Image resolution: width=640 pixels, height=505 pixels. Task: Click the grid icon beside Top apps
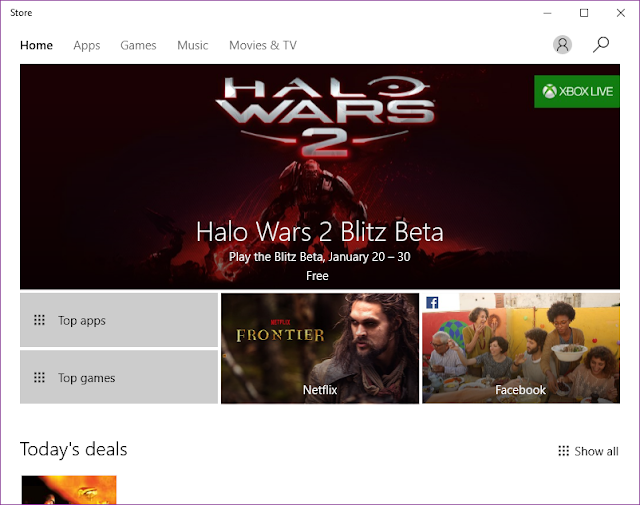point(39,320)
